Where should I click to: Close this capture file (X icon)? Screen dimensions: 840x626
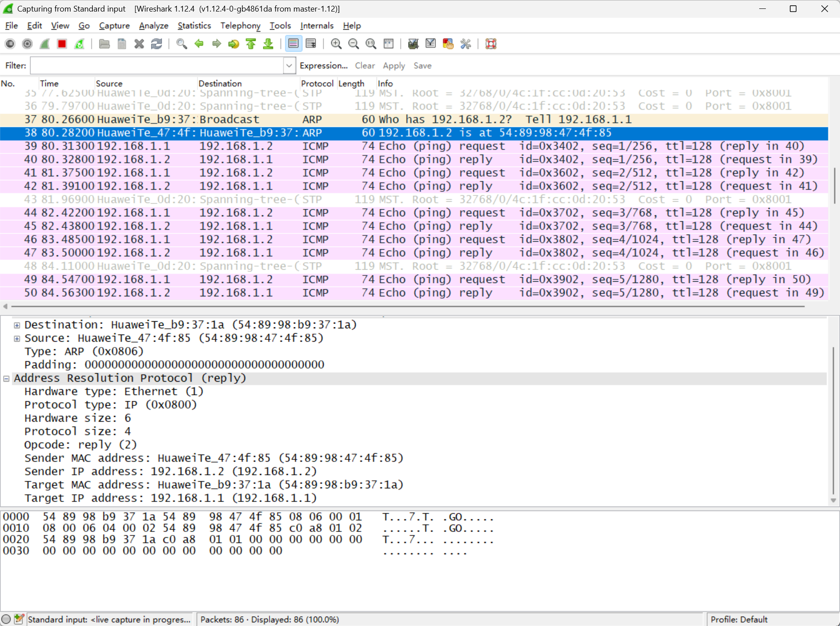click(139, 44)
